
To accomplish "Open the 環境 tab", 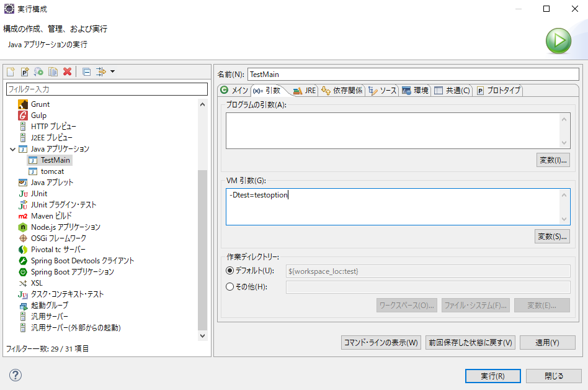I will pos(415,91).
